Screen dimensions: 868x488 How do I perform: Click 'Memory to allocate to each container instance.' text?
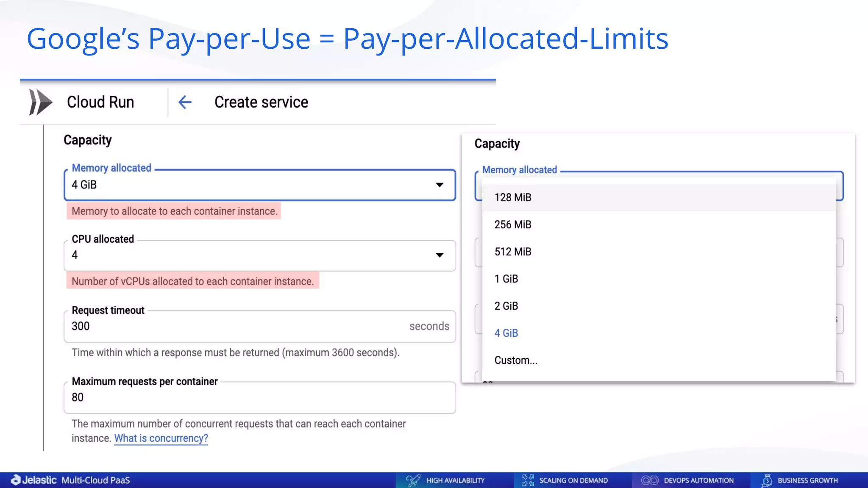174,211
